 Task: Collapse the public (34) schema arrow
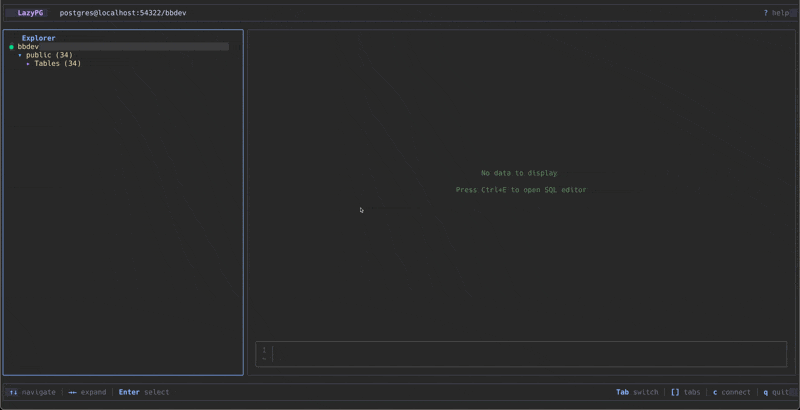(20, 55)
